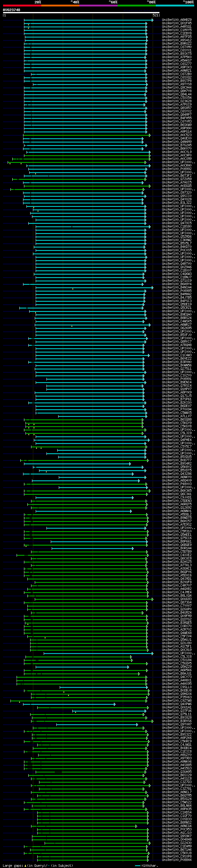Image resolution: width=197 pixels, height=868 pixels.
Task: Select the UniRef100_B9S4R2 entry
Action: pos(177,464)
